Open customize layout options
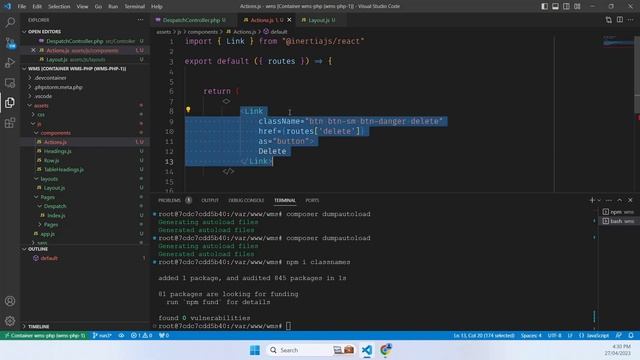This screenshot has width=640, height=360. 577,6
